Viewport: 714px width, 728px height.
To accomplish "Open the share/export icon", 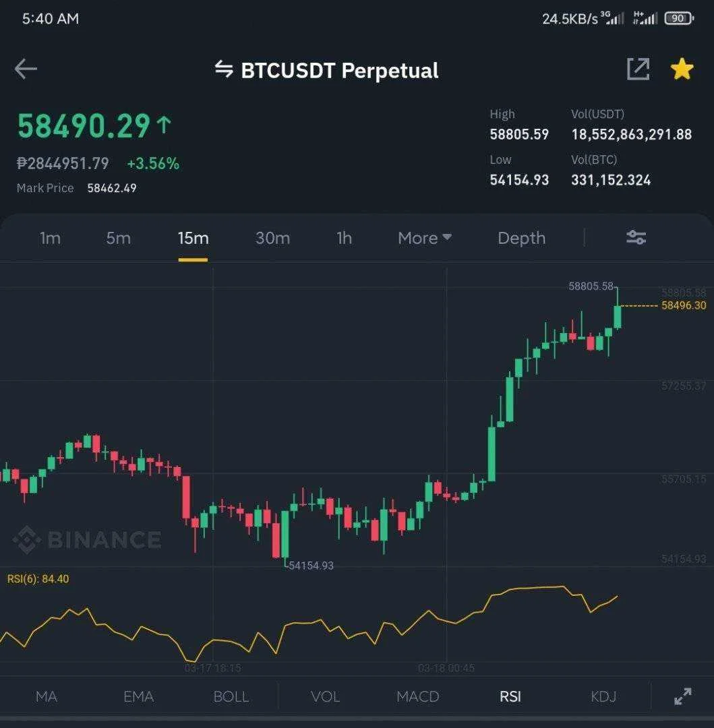I will coord(638,69).
